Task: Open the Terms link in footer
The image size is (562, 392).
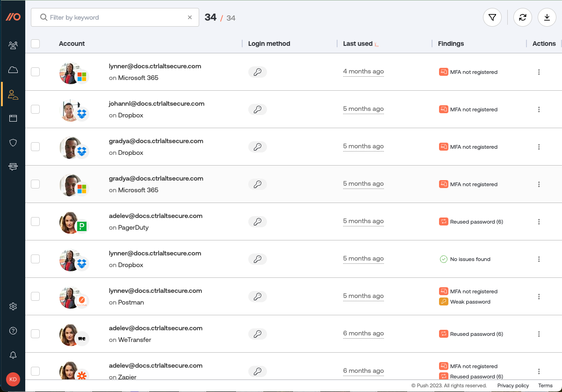Action: pos(545,385)
